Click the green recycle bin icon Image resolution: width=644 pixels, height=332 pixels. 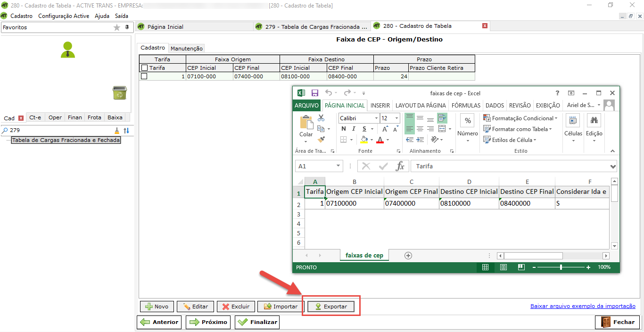click(120, 92)
